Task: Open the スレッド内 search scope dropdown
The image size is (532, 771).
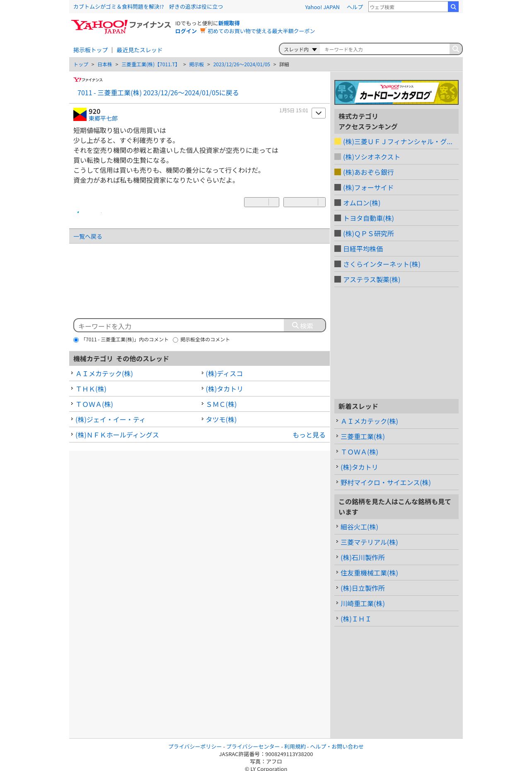Action: 300,49
